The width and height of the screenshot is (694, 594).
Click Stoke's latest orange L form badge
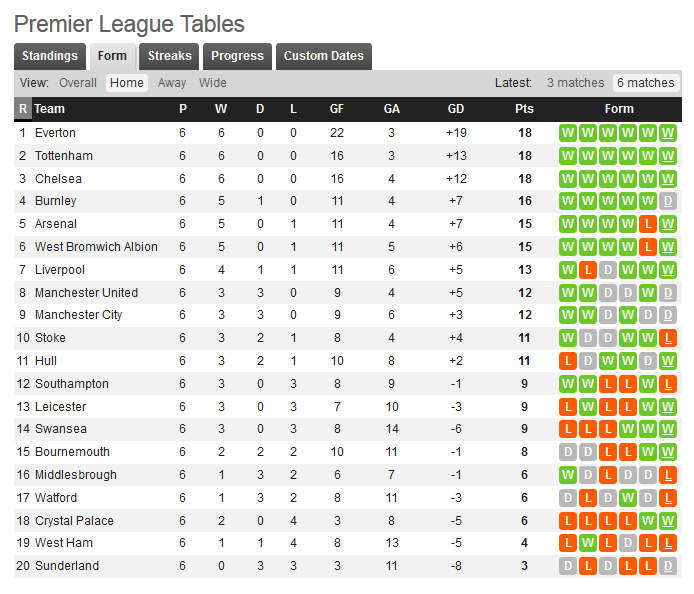(x=667, y=338)
